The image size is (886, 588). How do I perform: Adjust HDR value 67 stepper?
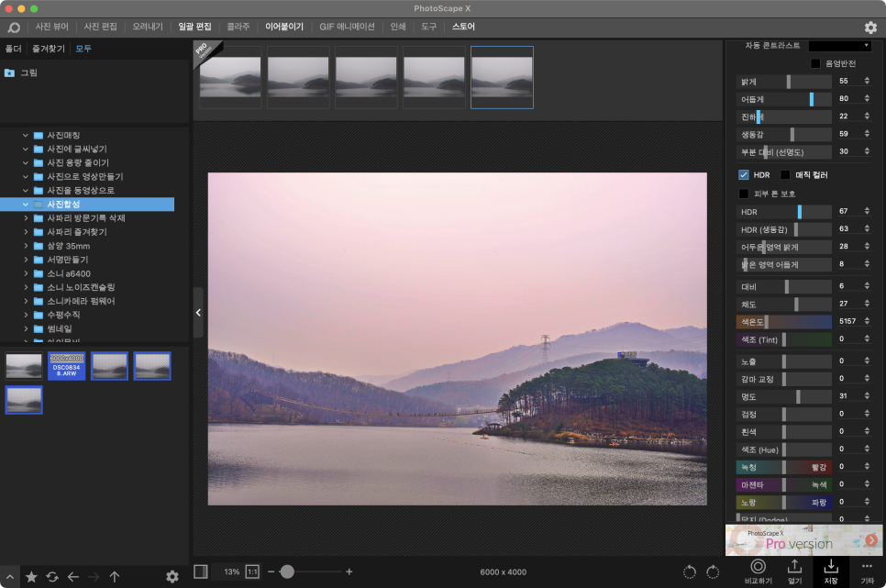[x=867, y=212]
